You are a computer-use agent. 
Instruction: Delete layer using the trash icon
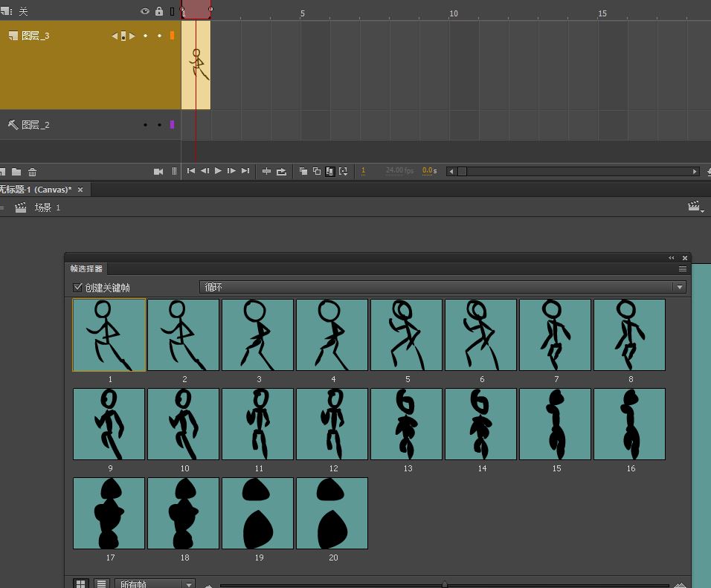[x=32, y=172]
